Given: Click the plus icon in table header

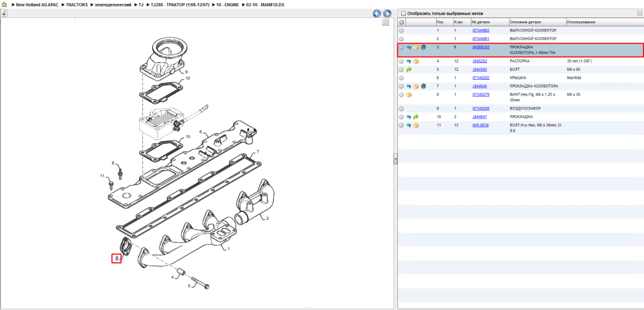Looking at the screenshot, I should [402, 22].
